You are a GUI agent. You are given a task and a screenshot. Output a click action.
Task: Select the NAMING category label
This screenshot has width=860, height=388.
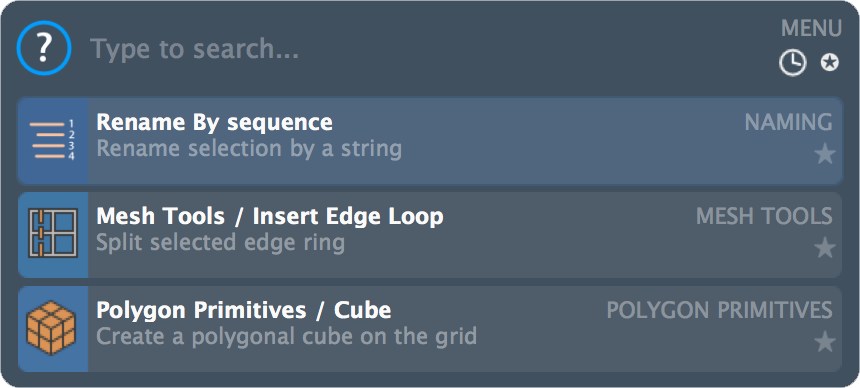pyautogui.click(x=788, y=122)
